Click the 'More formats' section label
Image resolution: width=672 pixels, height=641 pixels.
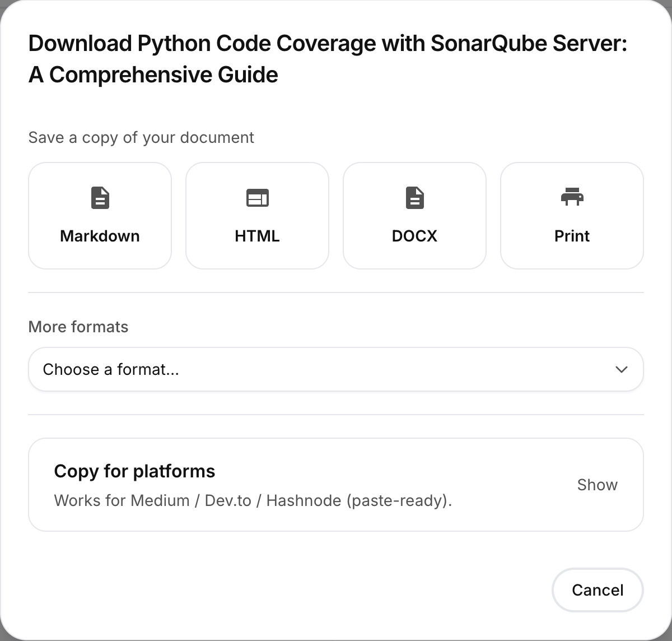[78, 327]
